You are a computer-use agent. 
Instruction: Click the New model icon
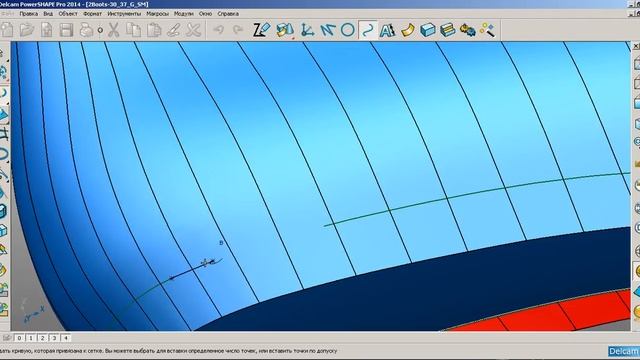click(7, 30)
